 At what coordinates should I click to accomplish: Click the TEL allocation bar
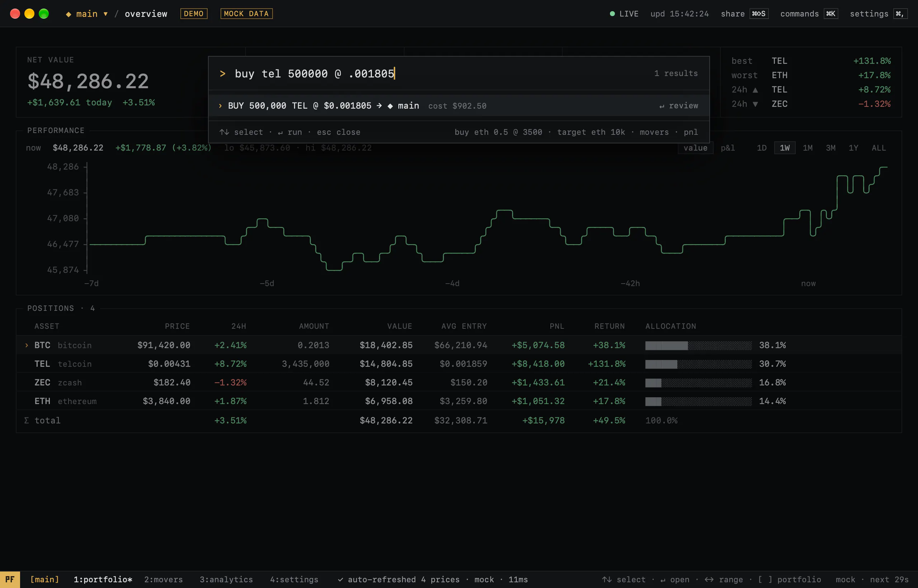[699, 364]
